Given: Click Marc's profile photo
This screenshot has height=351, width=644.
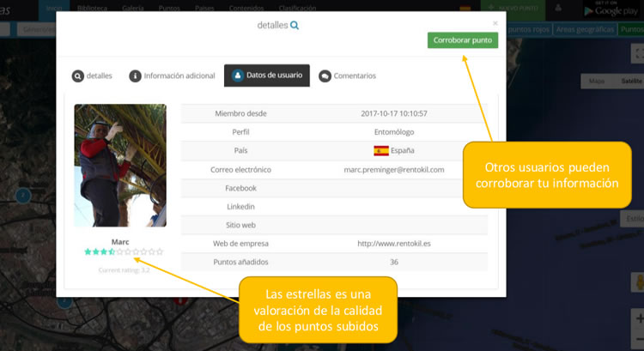Looking at the screenshot, I should (x=120, y=165).
